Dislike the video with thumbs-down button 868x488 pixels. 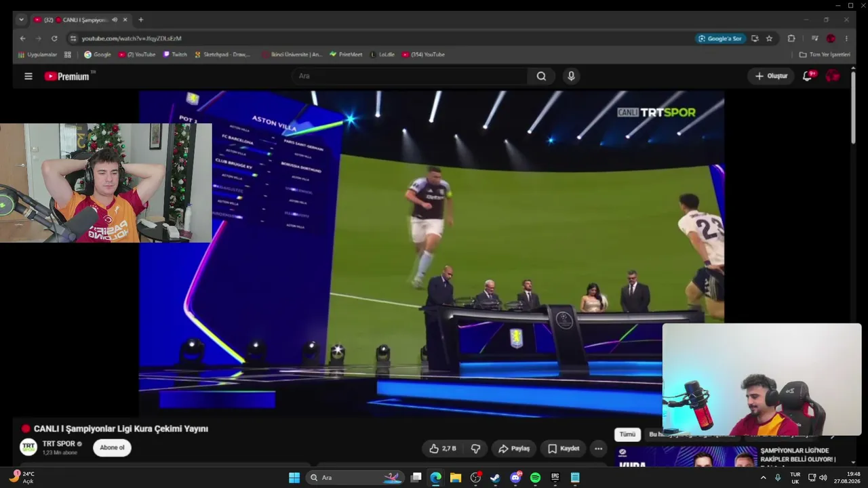coord(475,449)
